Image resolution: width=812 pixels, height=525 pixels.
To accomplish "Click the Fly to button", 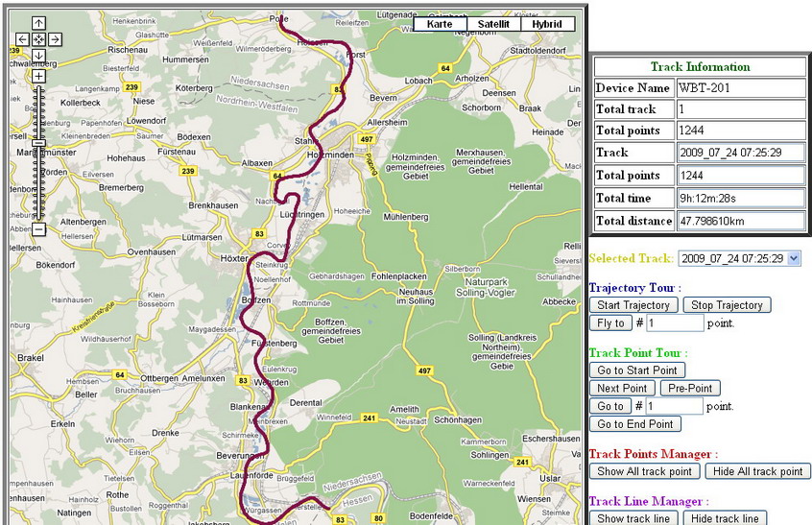I will 610,323.
